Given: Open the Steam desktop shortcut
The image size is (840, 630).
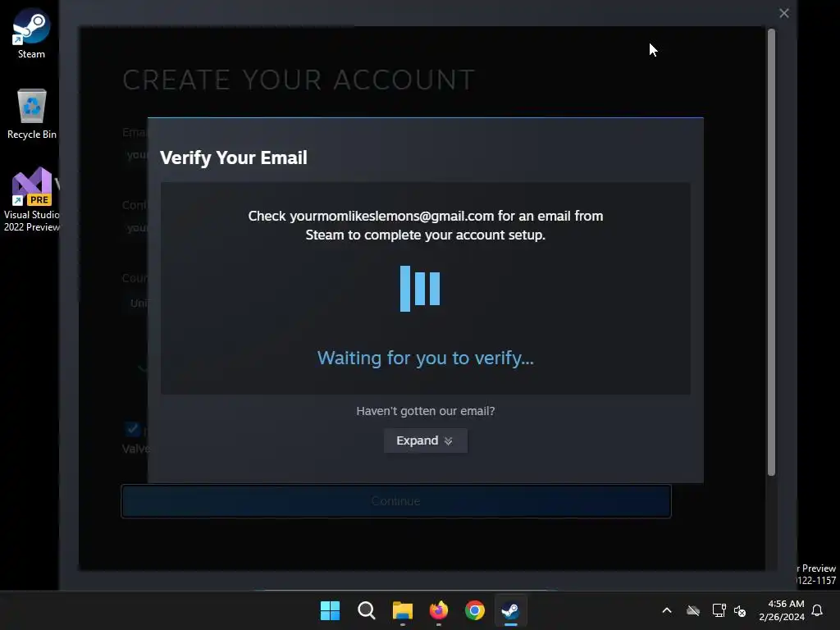Looking at the screenshot, I should (31, 33).
